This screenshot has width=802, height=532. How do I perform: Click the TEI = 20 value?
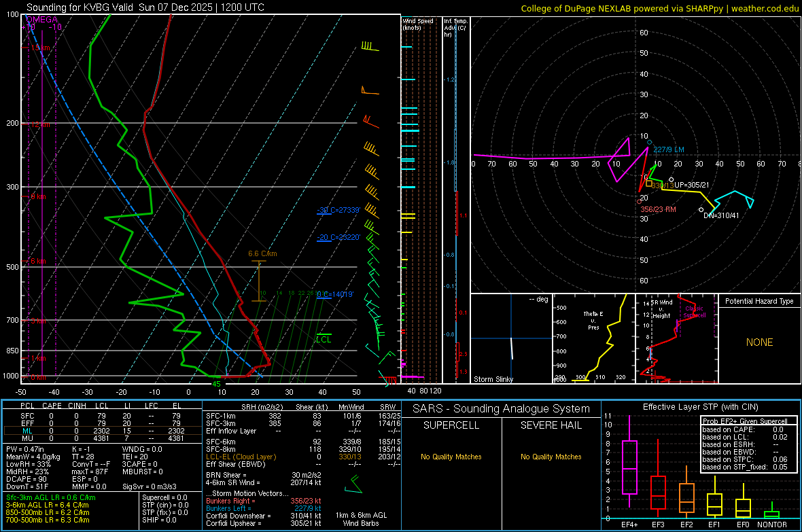tap(135, 457)
